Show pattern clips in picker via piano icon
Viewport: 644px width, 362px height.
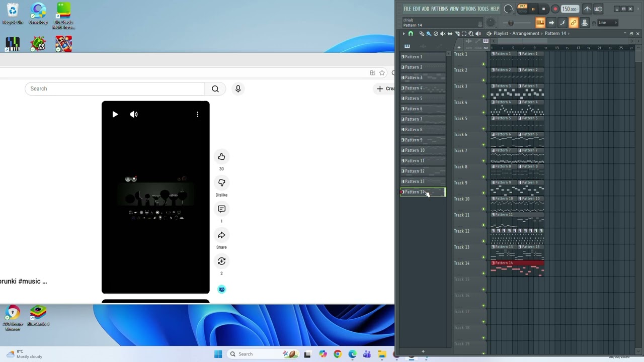point(407,47)
